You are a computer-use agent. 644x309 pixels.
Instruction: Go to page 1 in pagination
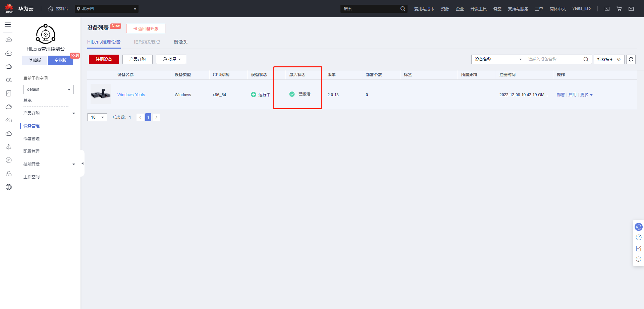148,117
